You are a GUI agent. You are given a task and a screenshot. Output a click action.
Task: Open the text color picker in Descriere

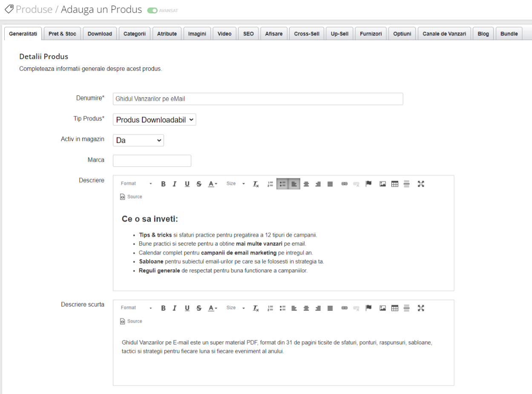[x=212, y=184]
